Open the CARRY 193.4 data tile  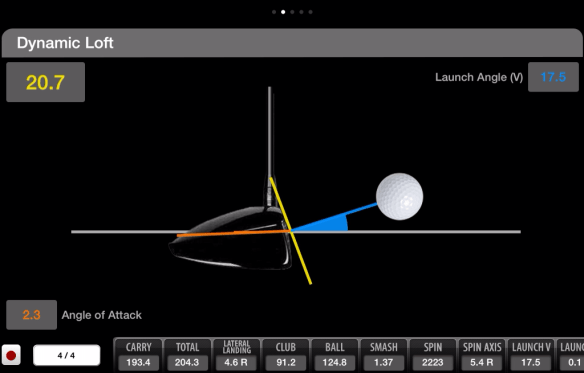point(138,355)
